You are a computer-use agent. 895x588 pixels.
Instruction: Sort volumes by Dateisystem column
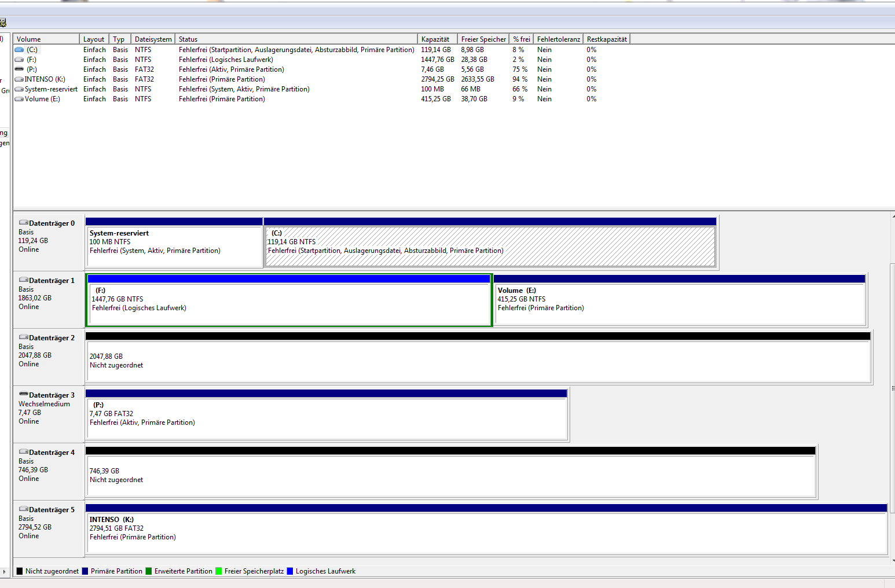tap(153, 39)
